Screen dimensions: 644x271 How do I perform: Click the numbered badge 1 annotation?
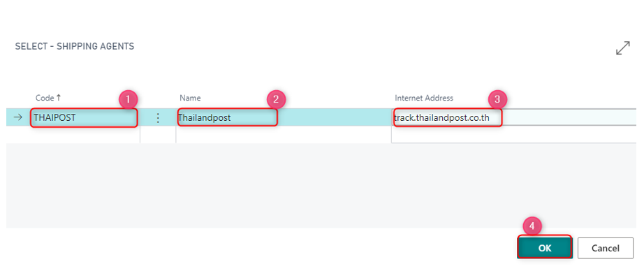pos(128,99)
